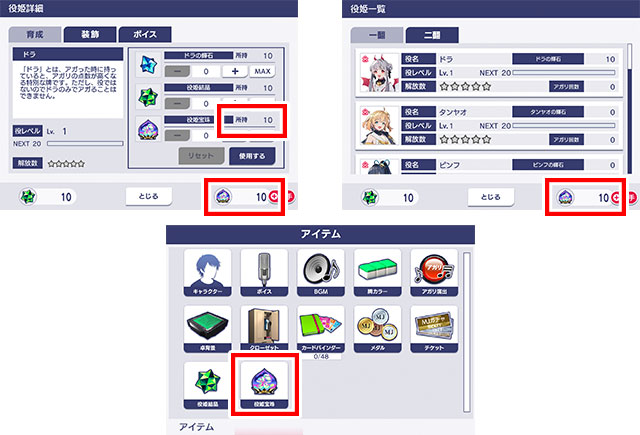
Task: Switch to the 二翻 tab
Action: click(432, 35)
